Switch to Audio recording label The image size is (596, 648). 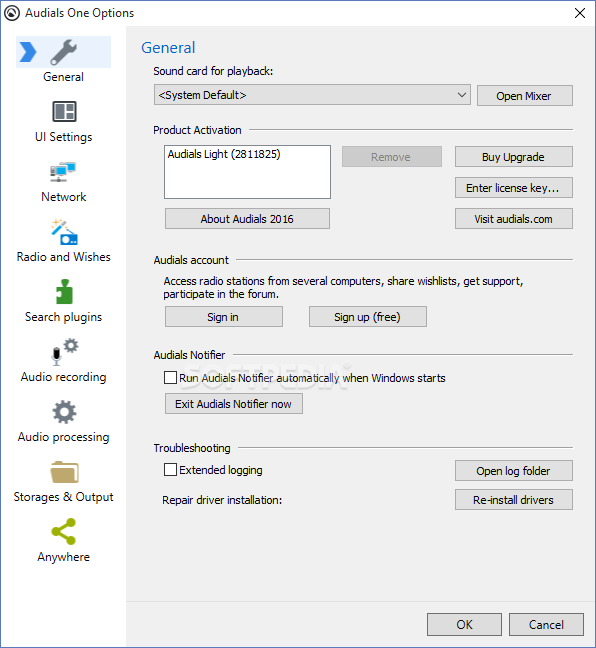64,377
